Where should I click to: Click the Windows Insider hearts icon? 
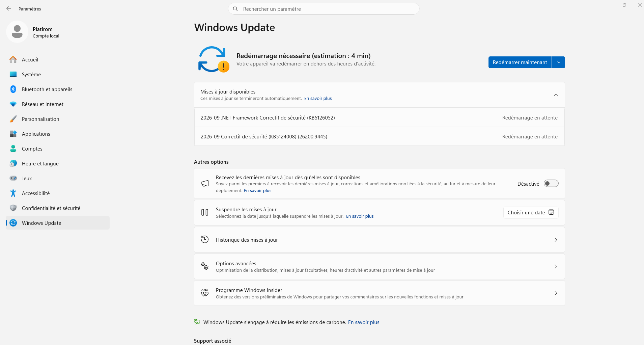pyautogui.click(x=205, y=293)
